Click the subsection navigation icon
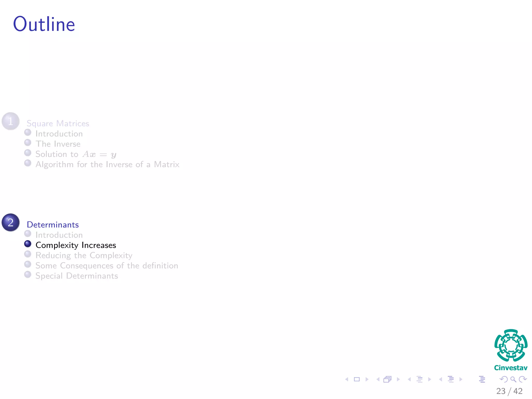 419,380
